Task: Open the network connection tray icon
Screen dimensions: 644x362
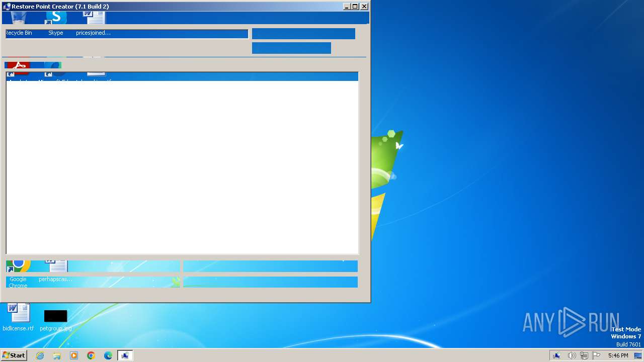Action: [584, 355]
